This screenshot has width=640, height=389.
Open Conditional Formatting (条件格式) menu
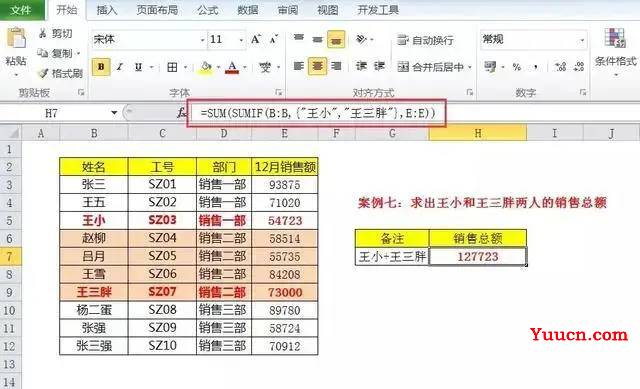point(615,51)
